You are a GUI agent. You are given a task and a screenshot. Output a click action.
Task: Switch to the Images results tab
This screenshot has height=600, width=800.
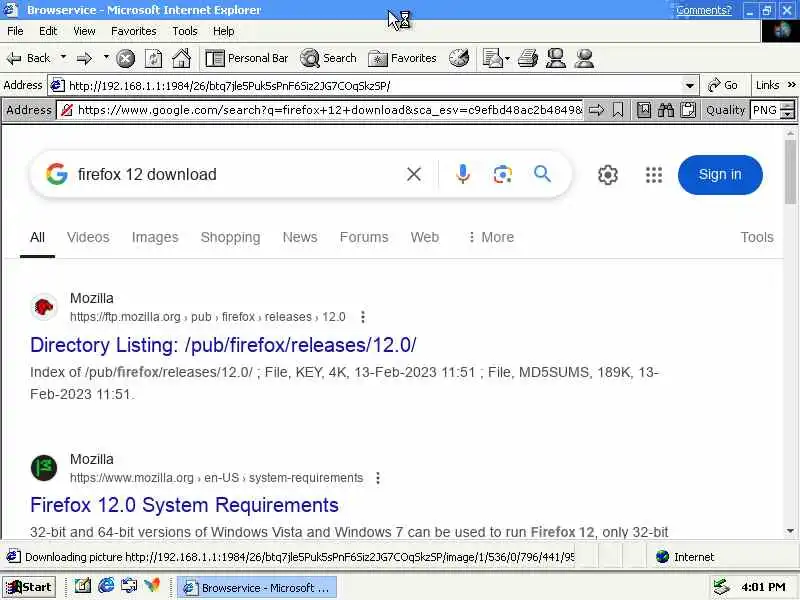click(155, 237)
